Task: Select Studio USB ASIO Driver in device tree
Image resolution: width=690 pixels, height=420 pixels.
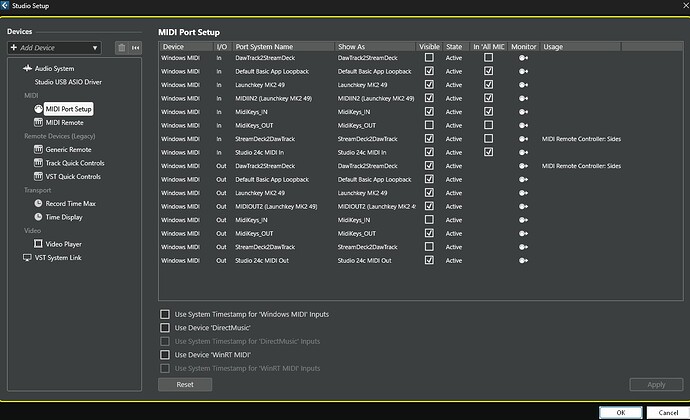Action: coord(68,82)
